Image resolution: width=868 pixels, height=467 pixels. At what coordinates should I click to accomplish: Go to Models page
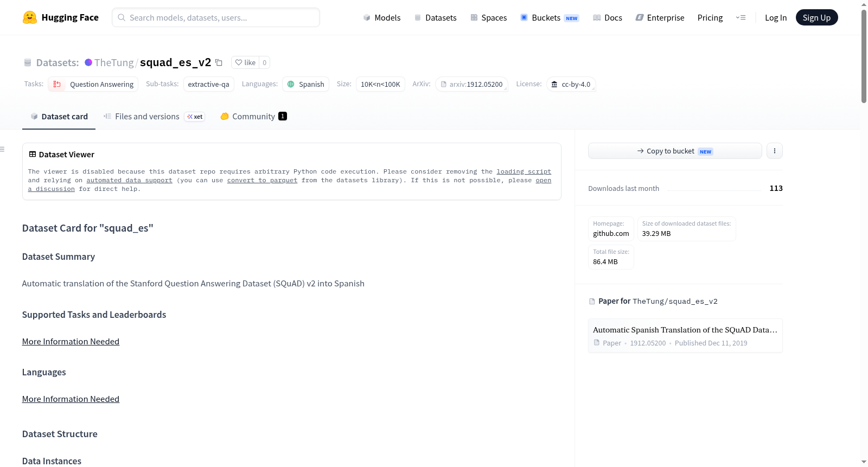click(x=382, y=17)
